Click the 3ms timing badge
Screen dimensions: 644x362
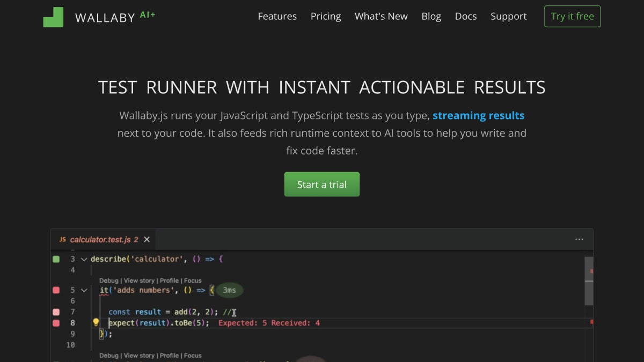[x=229, y=290]
